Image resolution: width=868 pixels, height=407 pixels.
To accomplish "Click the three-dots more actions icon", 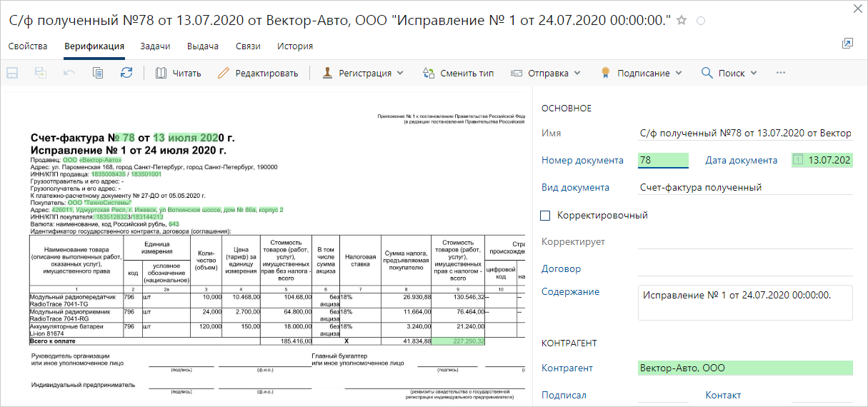I will pos(781,73).
